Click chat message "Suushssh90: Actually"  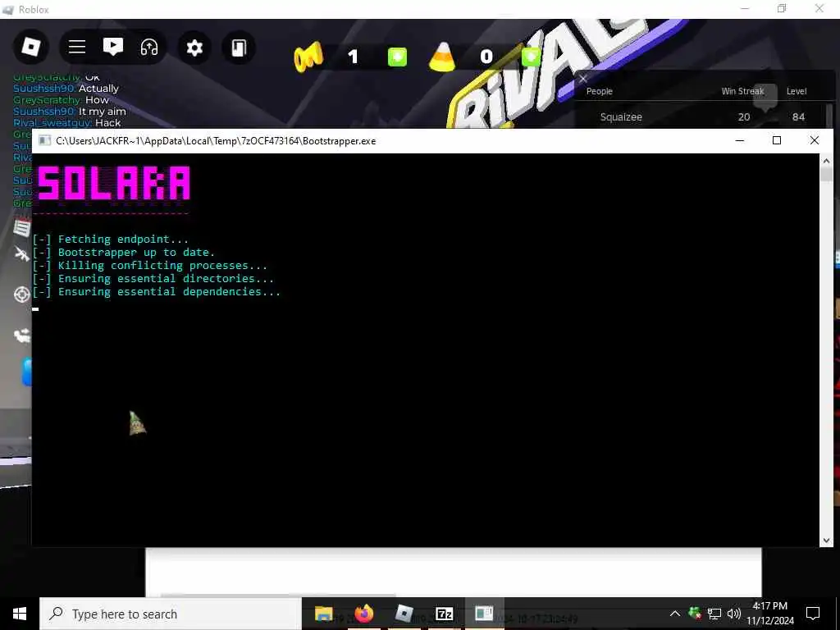pyautogui.click(x=66, y=89)
